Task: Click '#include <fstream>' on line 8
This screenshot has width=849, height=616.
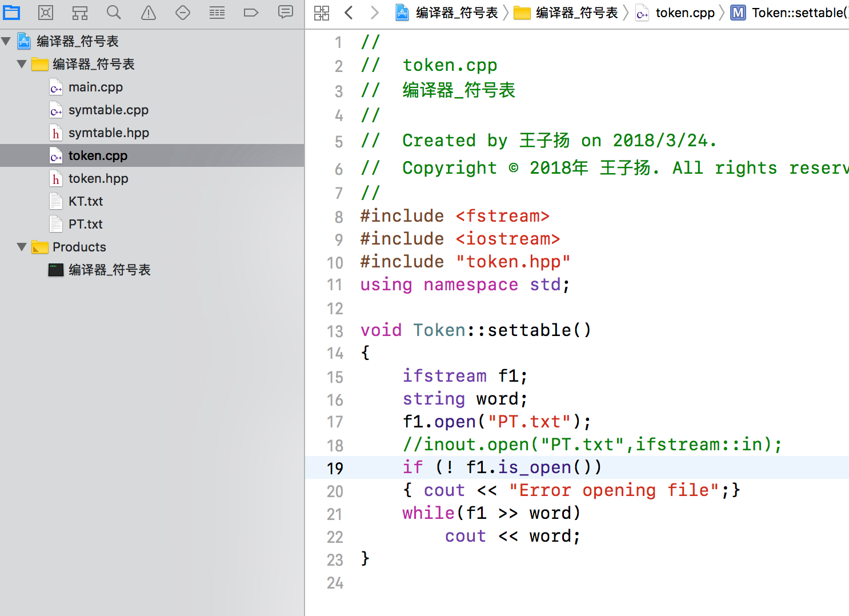Action: tap(455, 216)
